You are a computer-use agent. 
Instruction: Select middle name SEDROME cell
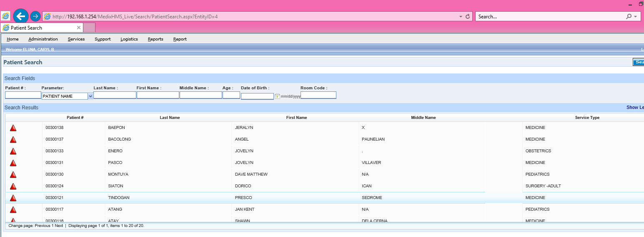click(372, 198)
